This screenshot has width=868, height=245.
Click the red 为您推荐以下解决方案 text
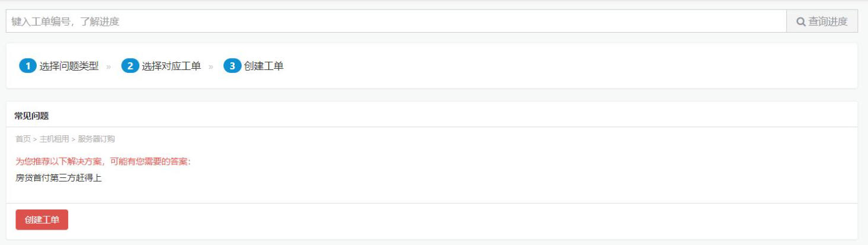(103, 161)
